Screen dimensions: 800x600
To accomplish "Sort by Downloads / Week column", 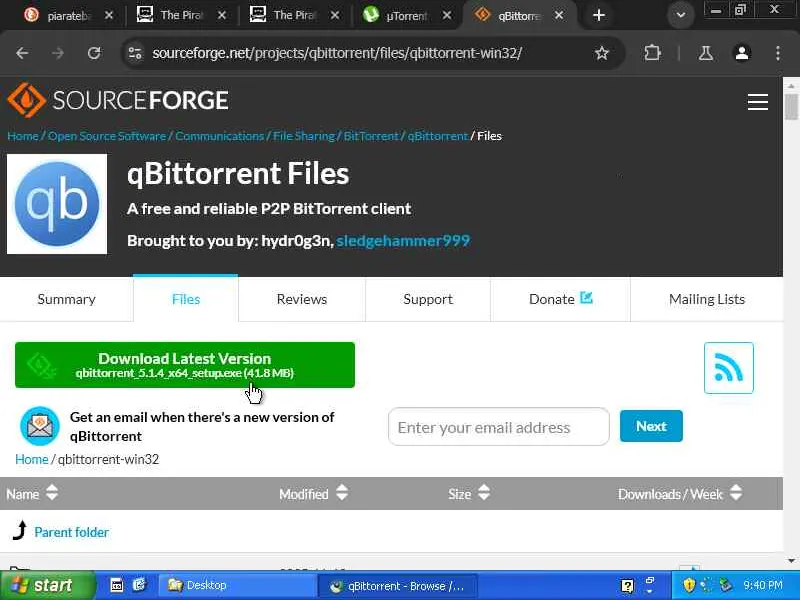I will pos(680,493).
